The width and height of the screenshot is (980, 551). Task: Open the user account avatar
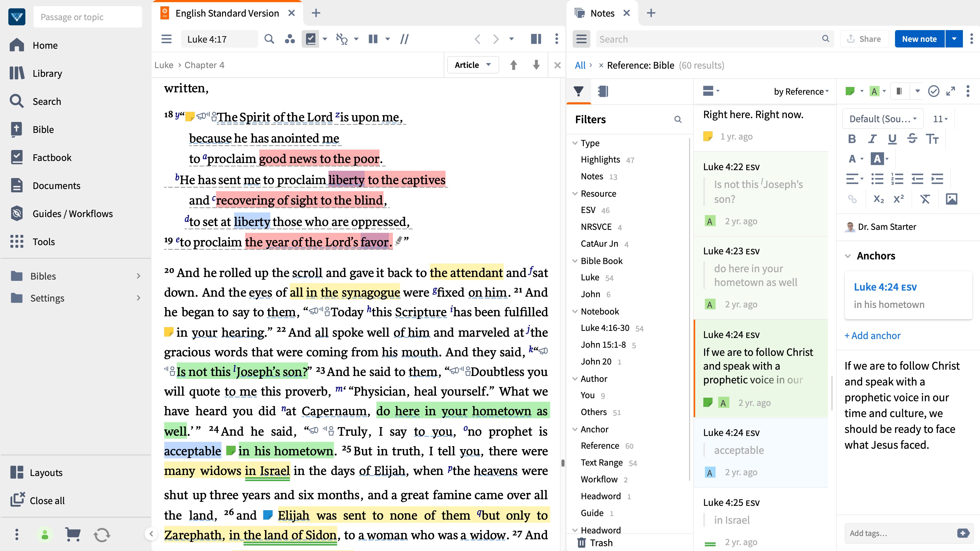pyautogui.click(x=45, y=535)
